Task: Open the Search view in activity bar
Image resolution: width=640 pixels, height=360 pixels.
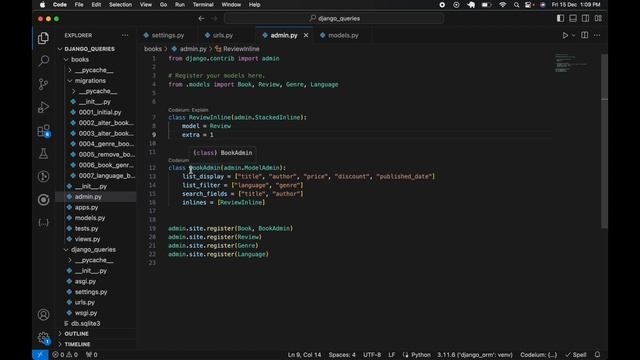Action: tap(43, 61)
